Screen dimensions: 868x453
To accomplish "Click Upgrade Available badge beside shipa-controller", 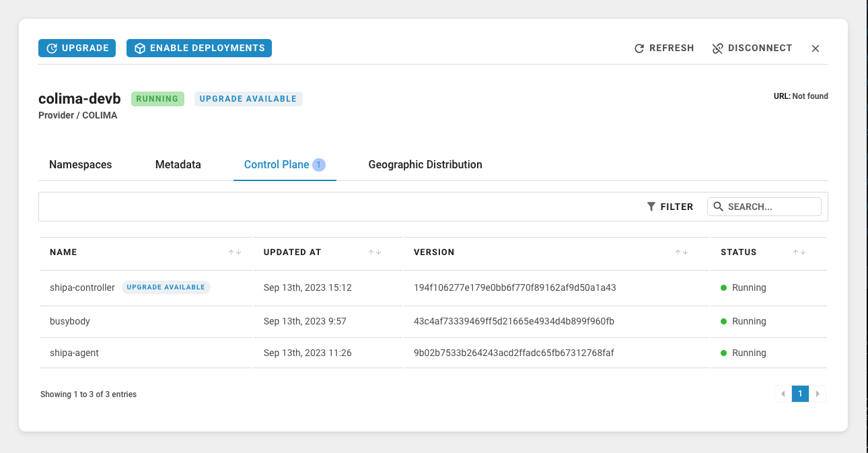I will coord(166,287).
